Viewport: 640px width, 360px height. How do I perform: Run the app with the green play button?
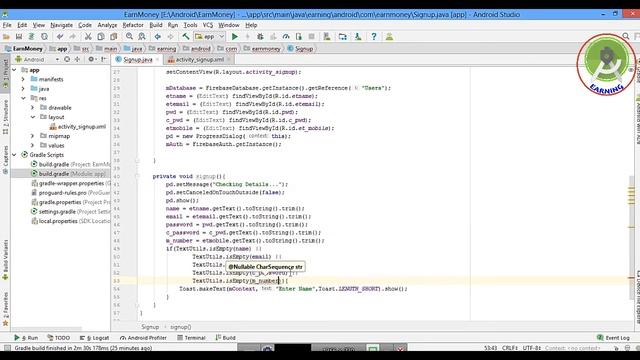[235, 37]
